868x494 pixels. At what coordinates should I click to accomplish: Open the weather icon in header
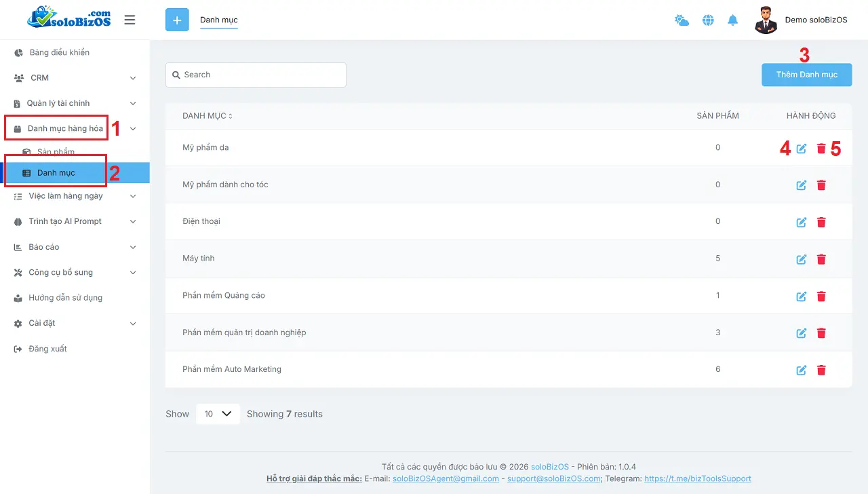point(682,20)
